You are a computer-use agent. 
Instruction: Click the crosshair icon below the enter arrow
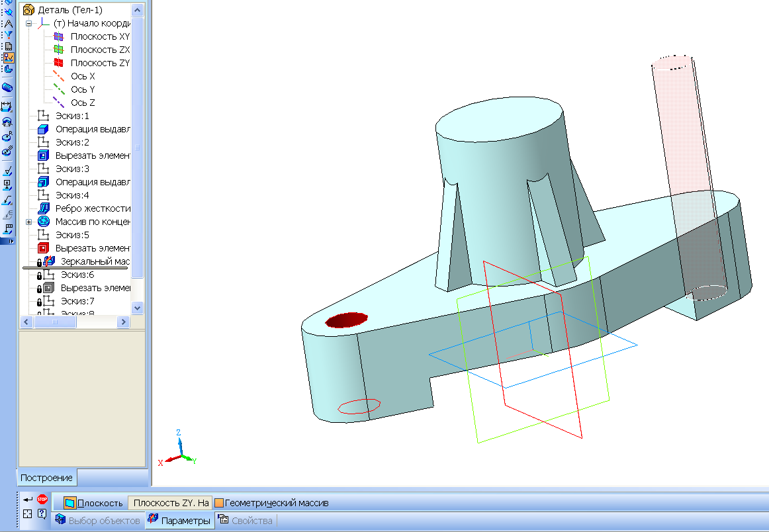coord(28,514)
